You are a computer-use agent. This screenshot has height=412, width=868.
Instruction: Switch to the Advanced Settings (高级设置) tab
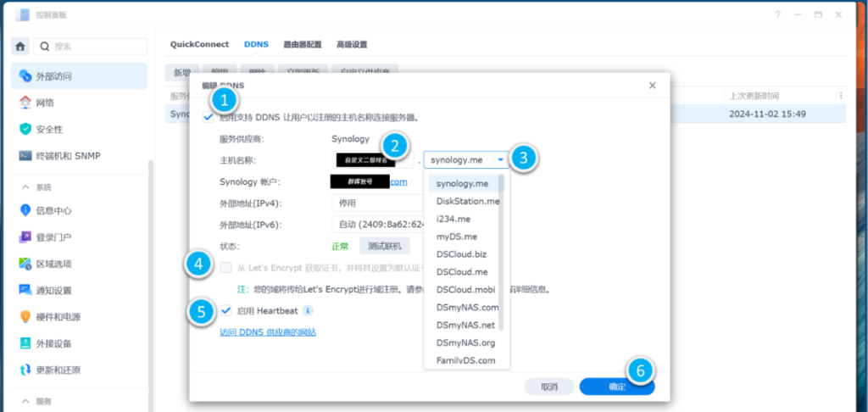coord(352,44)
